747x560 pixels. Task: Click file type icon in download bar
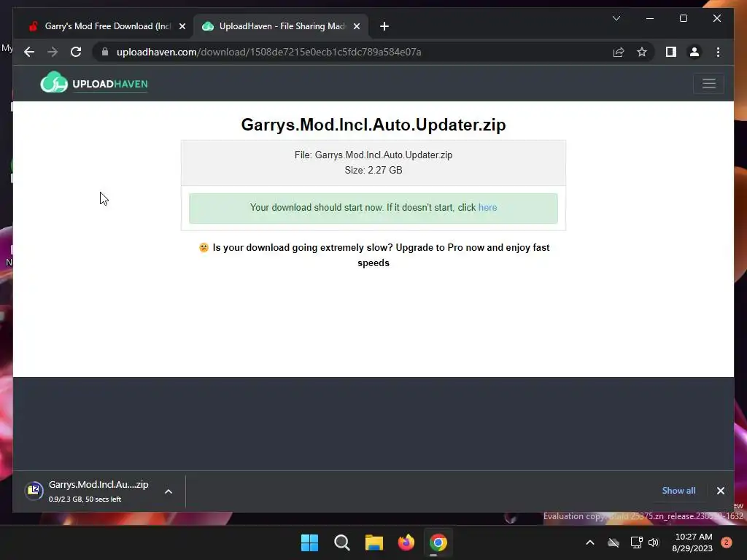(x=34, y=490)
